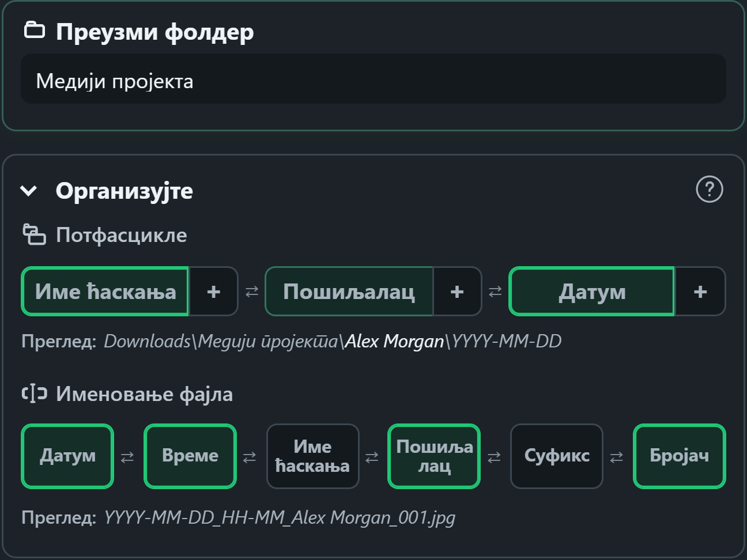The image size is (747, 560).
Task: Click plus button next to Име ћаскања
Action: 214,292
